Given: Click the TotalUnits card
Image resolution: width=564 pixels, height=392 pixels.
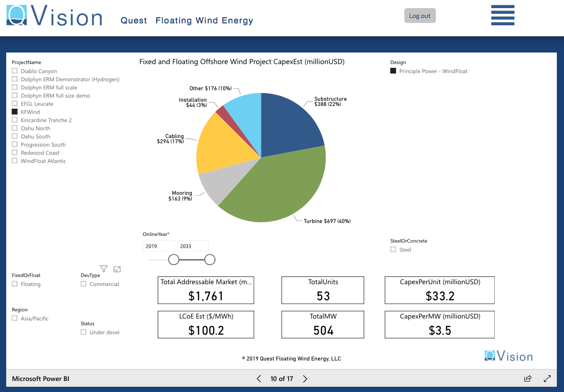Looking at the screenshot, I should click(323, 290).
